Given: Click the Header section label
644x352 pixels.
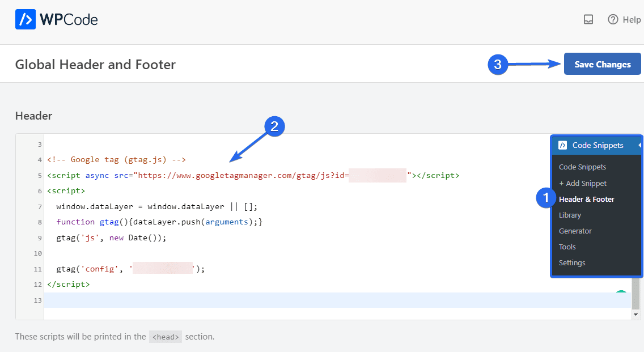Looking at the screenshot, I should (33, 116).
